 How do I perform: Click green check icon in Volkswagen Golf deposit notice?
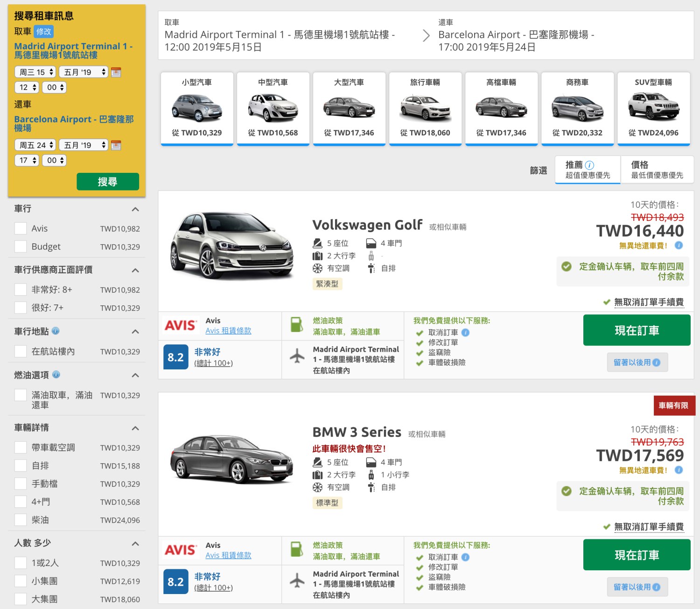click(x=567, y=266)
